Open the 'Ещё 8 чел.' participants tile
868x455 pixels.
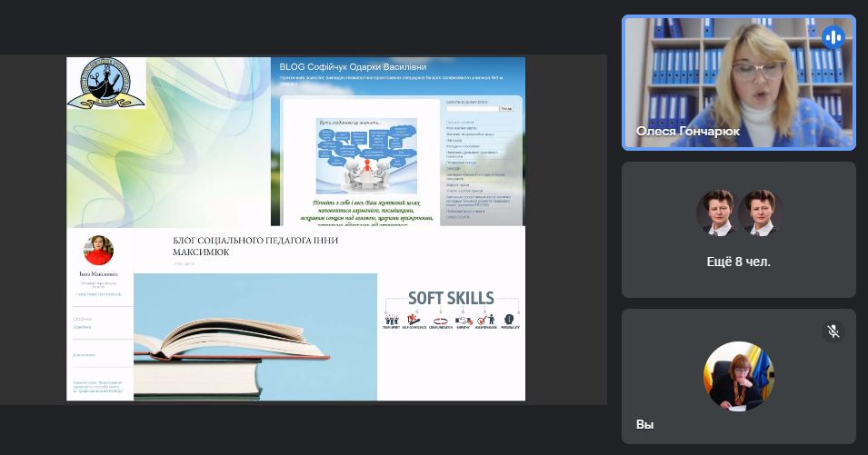pyautogui.click(x=738, y=230)
